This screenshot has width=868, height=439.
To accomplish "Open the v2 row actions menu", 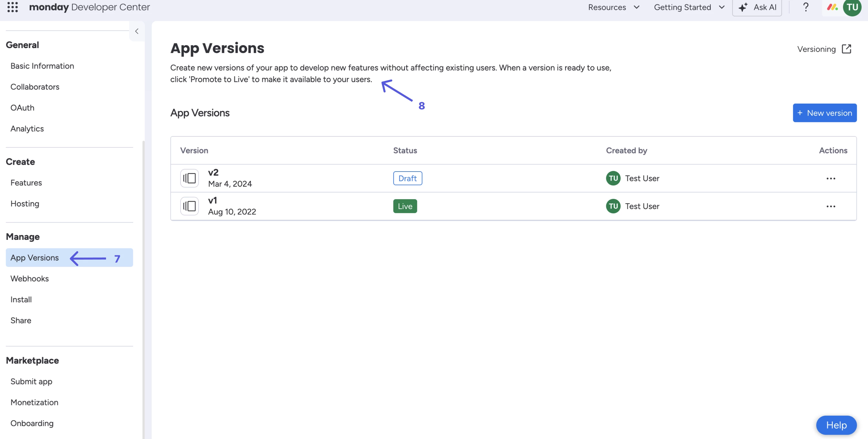I will click(x=831, y=178).
